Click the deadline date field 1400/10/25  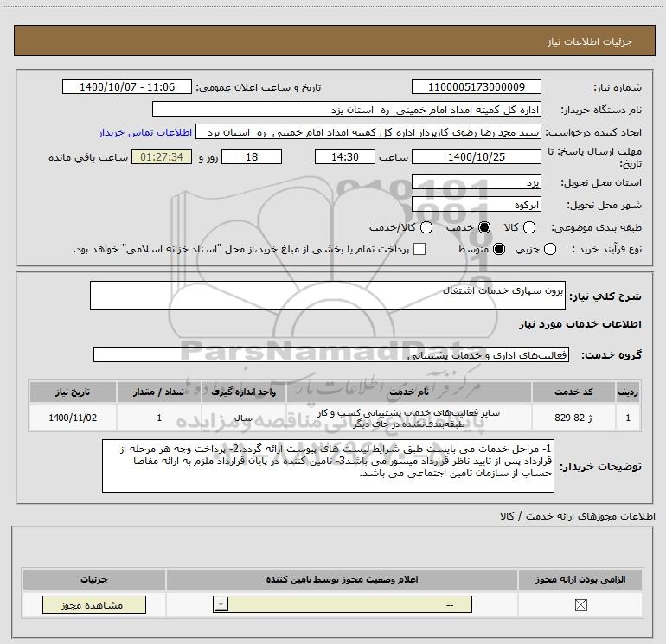[x=476, y=157]
